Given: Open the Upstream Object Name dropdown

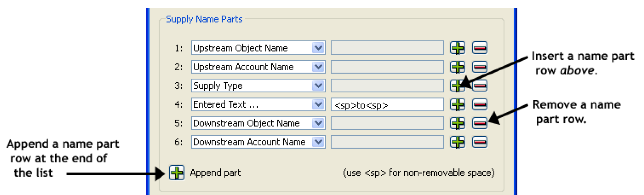Looking at the screenshot, I should pos(318,48).
